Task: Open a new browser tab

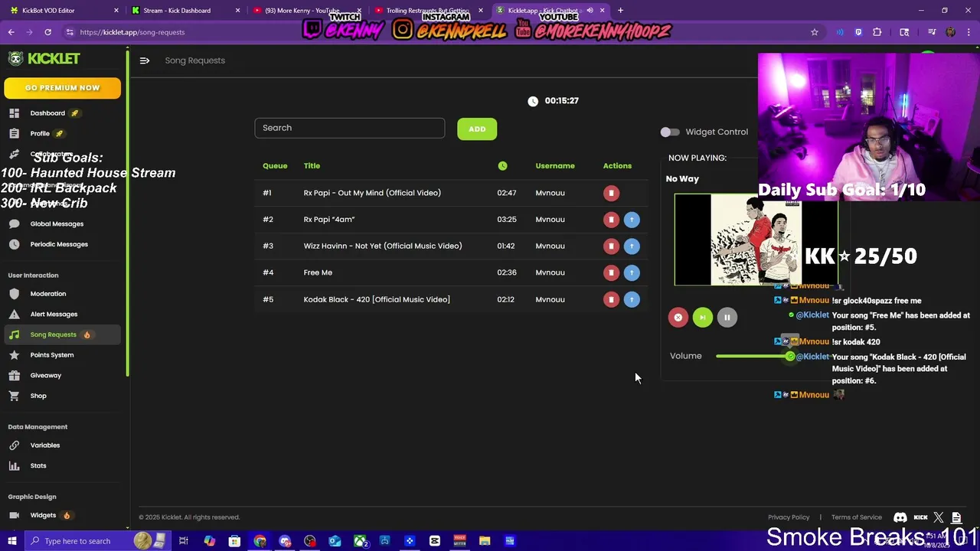Action: tap(620, 11)
